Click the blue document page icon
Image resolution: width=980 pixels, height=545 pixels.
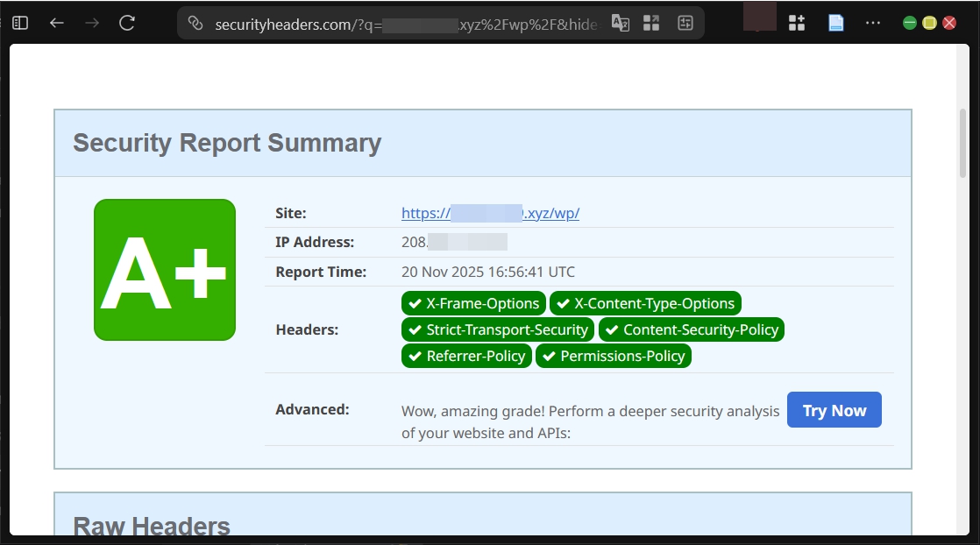pos(836,22)
